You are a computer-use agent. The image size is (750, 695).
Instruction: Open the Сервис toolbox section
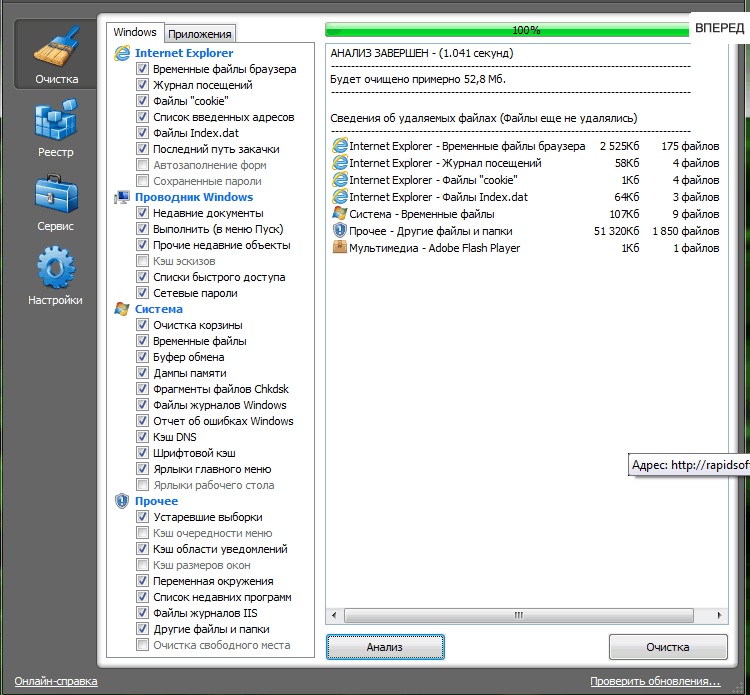pos(56,203)
